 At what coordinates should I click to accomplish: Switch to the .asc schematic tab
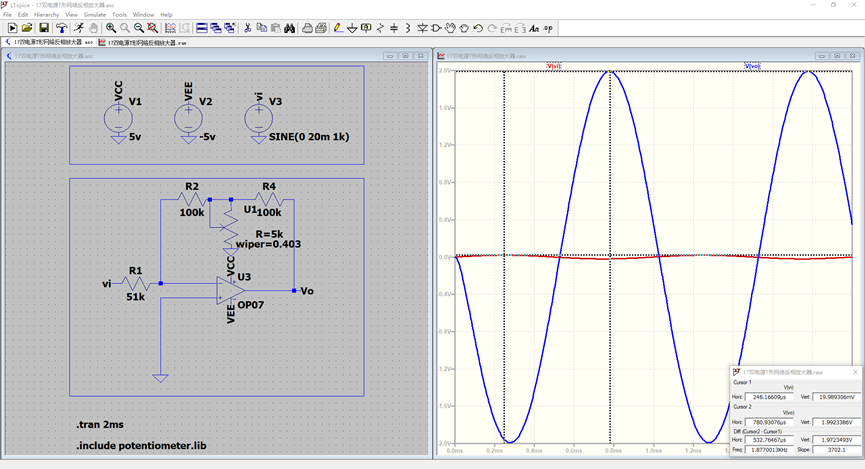click(x=49, y=42)
